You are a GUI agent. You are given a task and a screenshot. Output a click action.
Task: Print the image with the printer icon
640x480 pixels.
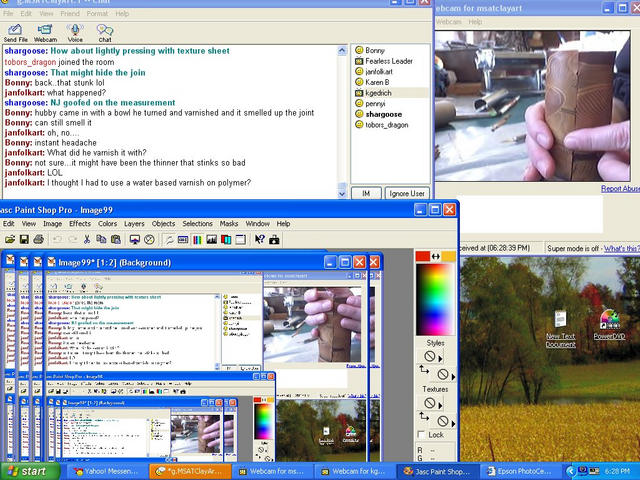[38, 240]
